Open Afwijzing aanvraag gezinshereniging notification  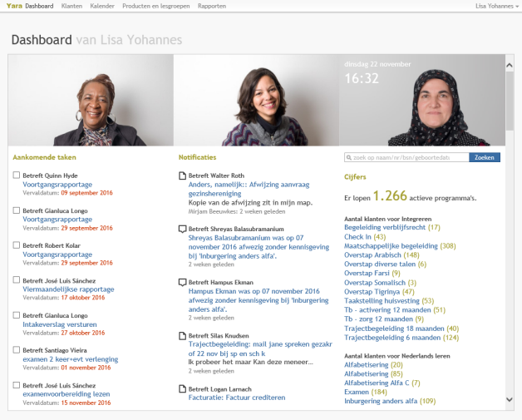click(249, 189)
